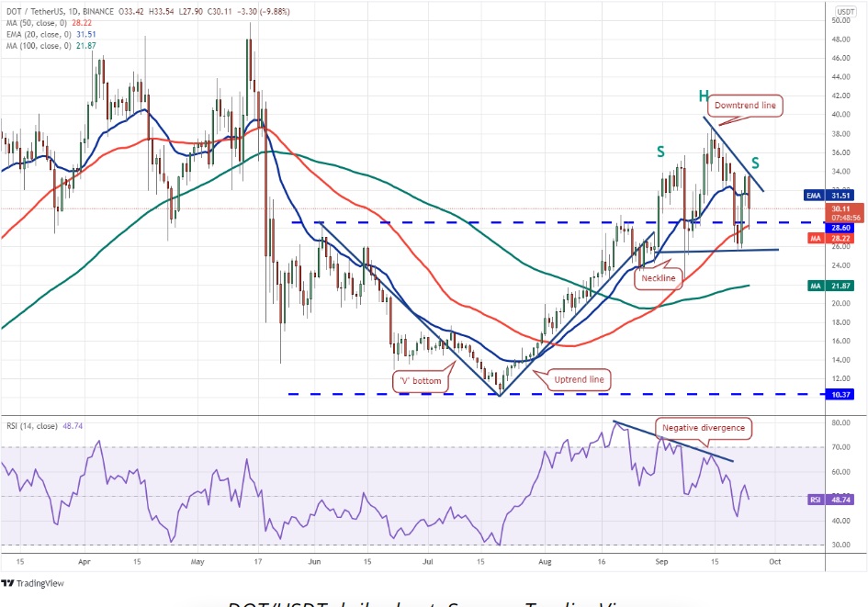Image resolution: width=868 pixels, height=607 pixels.
Task: Select the Neckline annotation callout
Action: 658,278
